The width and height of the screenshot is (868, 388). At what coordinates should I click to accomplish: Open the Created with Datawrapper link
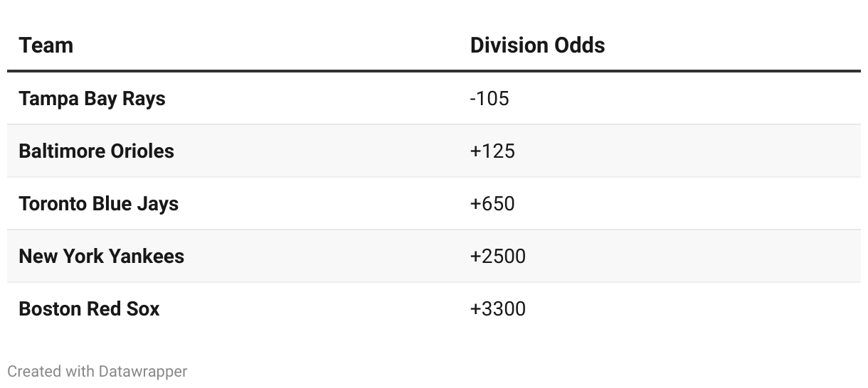point(97,371)
